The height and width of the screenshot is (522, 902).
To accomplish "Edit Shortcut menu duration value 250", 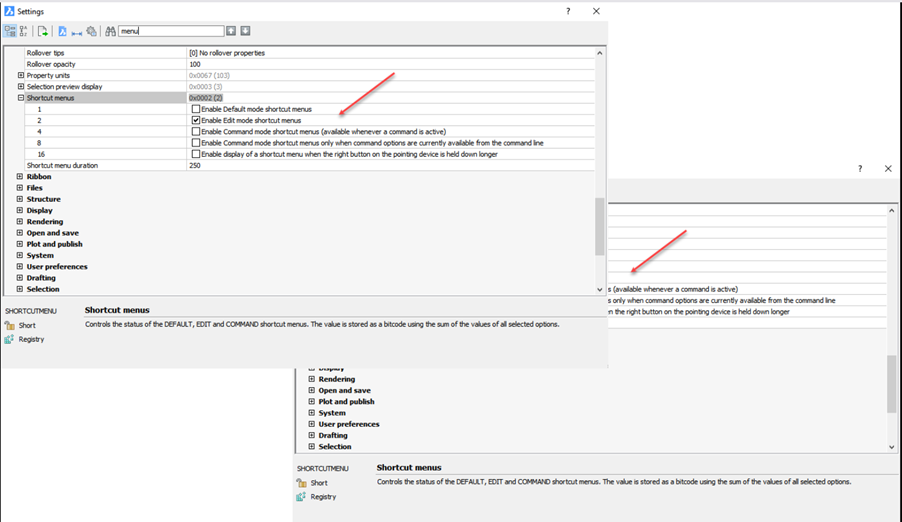I will tap(391, 165).
